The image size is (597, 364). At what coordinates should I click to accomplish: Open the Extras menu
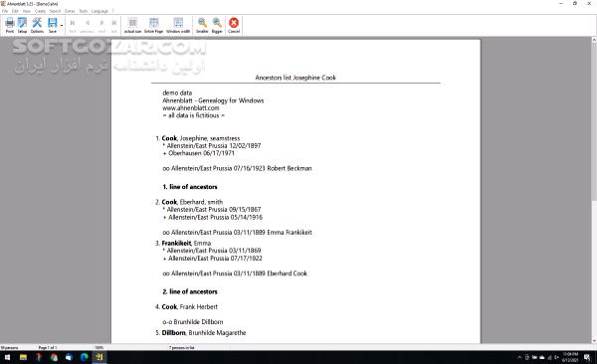(70, 11)
